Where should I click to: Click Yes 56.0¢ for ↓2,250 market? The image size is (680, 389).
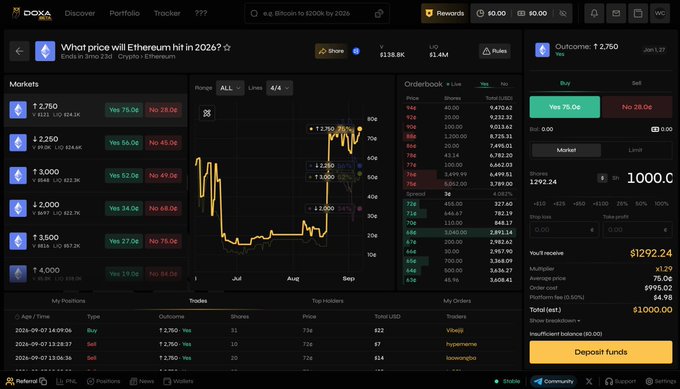[124, 143]
